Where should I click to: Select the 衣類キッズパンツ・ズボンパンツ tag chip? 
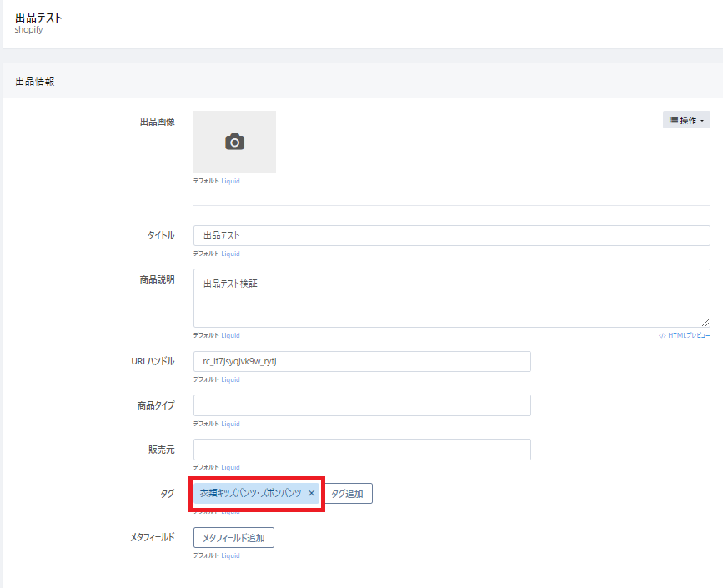click(249, 494)
